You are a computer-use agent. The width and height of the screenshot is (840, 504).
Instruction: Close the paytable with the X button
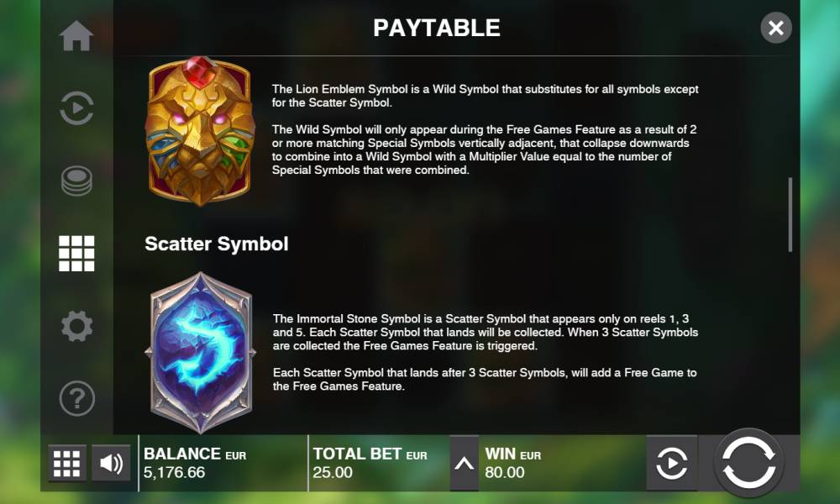(775, 28)
